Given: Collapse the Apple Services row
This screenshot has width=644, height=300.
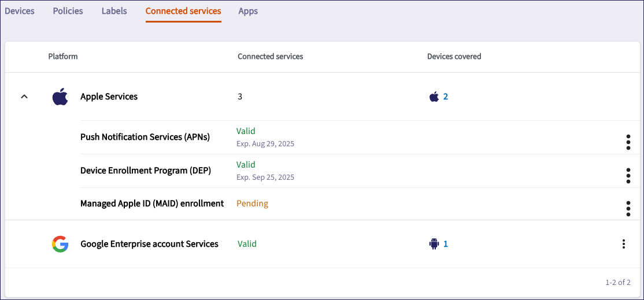Looking at the screenshot, I should pyautogui.click(x=24, y=97).
